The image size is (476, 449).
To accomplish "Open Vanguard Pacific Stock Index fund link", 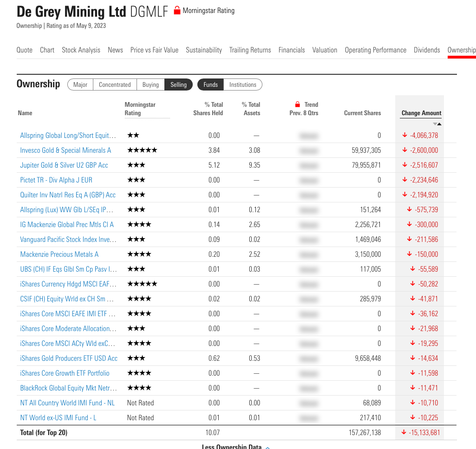I will (x=68, y=240).
